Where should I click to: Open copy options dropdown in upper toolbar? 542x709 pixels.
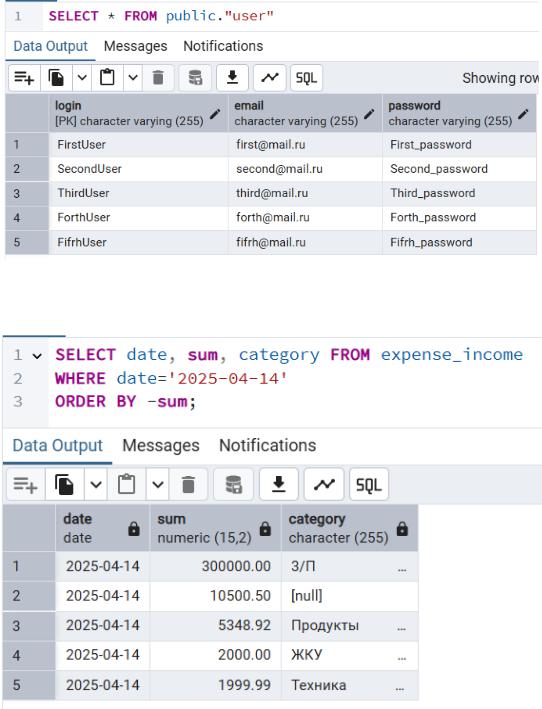coord(82,78)
